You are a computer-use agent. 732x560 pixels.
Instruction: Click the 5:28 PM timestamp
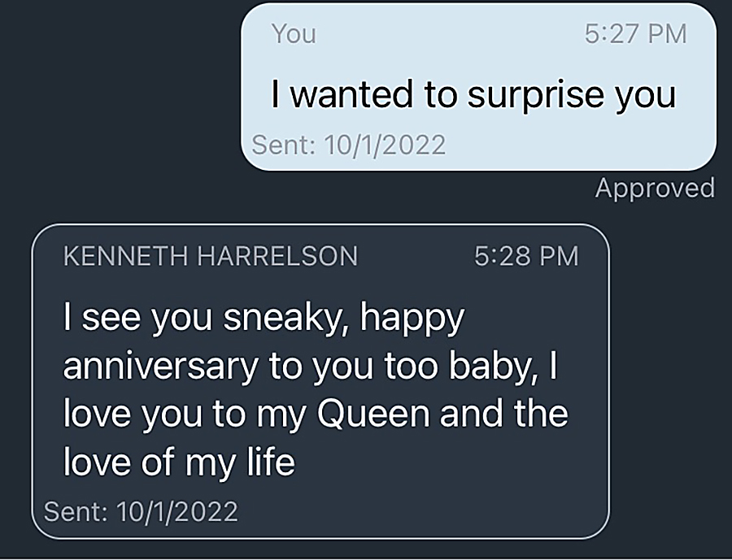point(525,256)
